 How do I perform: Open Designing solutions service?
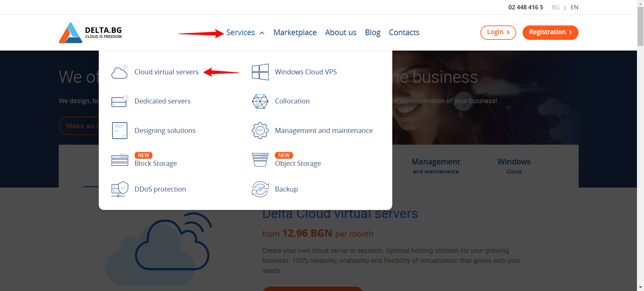point(165,131)
